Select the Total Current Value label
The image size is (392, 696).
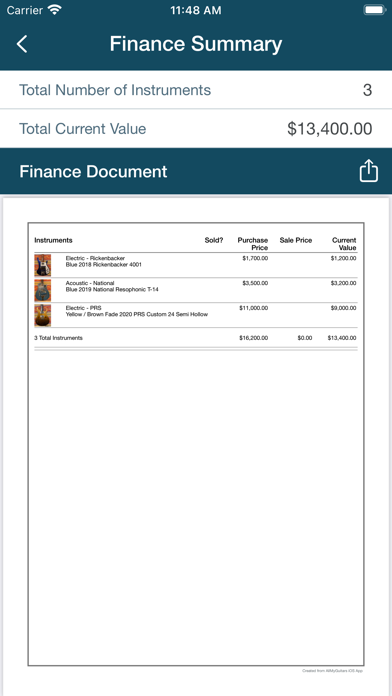(83, 129)
